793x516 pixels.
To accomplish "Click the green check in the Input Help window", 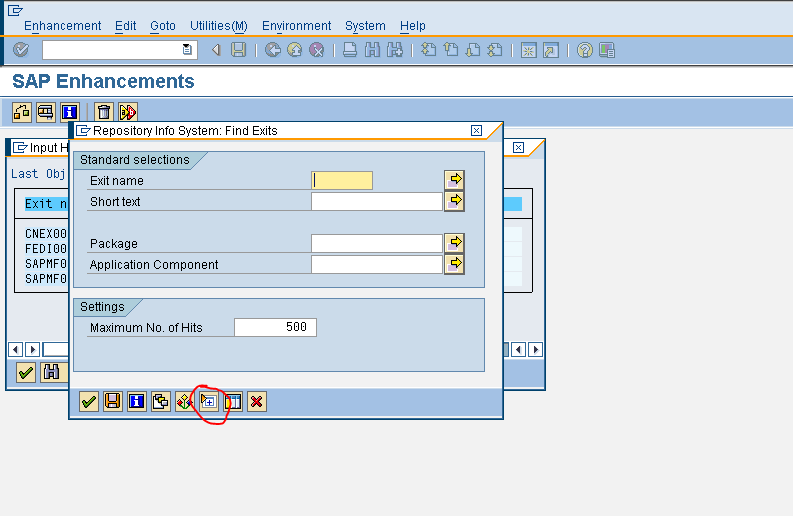I will click(26, 373).
